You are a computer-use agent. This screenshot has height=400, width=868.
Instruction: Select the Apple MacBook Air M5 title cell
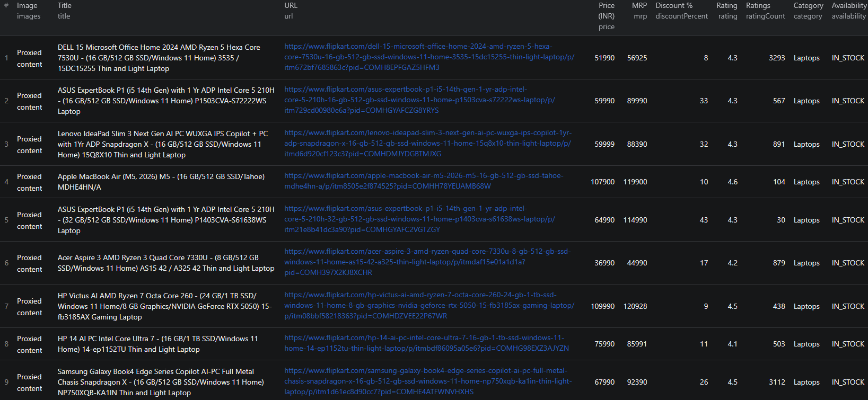[161, 182]
